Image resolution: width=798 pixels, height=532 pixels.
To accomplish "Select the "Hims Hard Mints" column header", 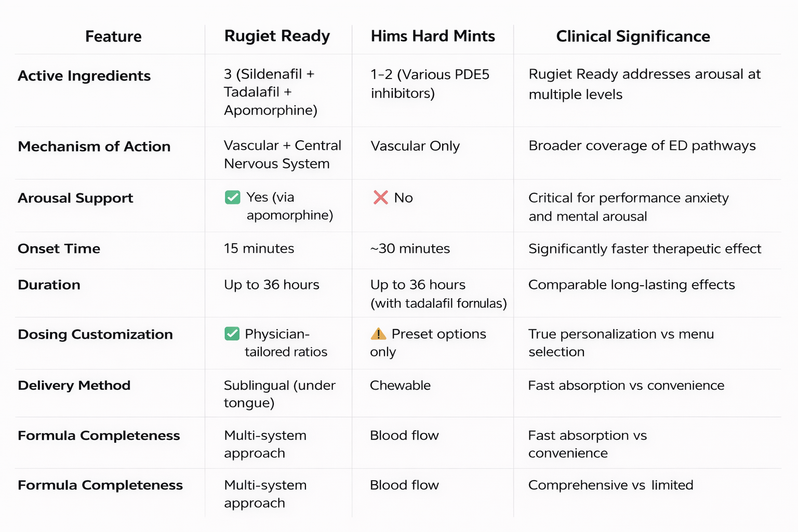I will coord(432,36).
